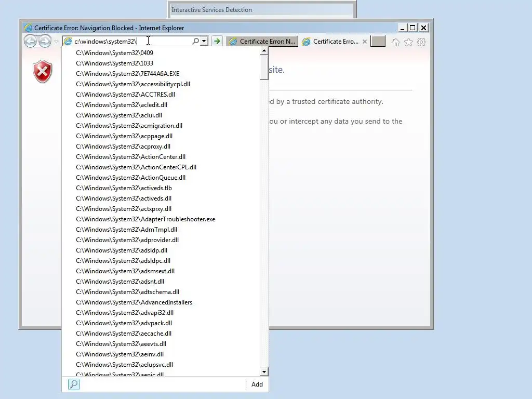Switch to the first Certificate Error tab

(262, 42)
